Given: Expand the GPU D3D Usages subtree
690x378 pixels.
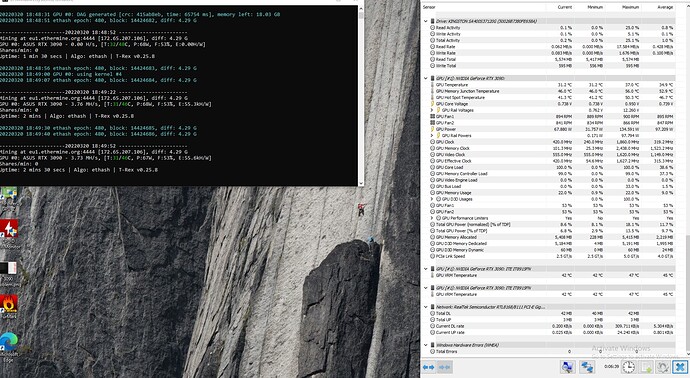Looking at the screenshot, I should (432, 199).
